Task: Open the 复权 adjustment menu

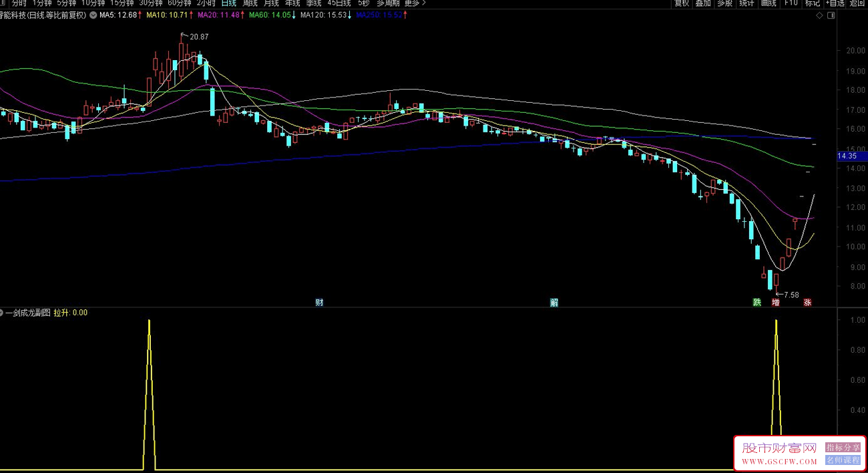Action: [682, 3]
